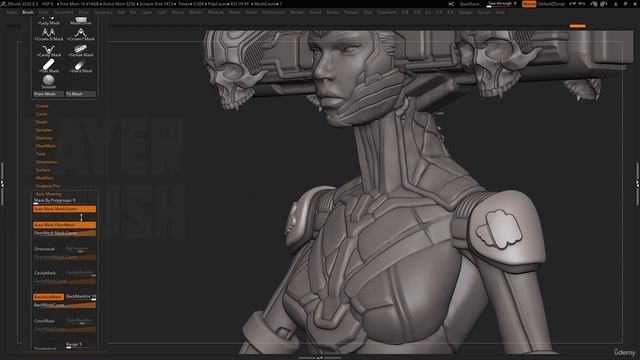
Task: Expand the Modifiers brush section
Action: (x=44, y=178)
